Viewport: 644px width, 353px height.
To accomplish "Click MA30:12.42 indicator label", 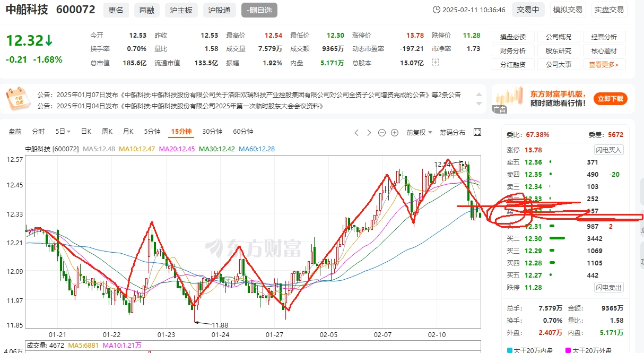I will point(217,149).
